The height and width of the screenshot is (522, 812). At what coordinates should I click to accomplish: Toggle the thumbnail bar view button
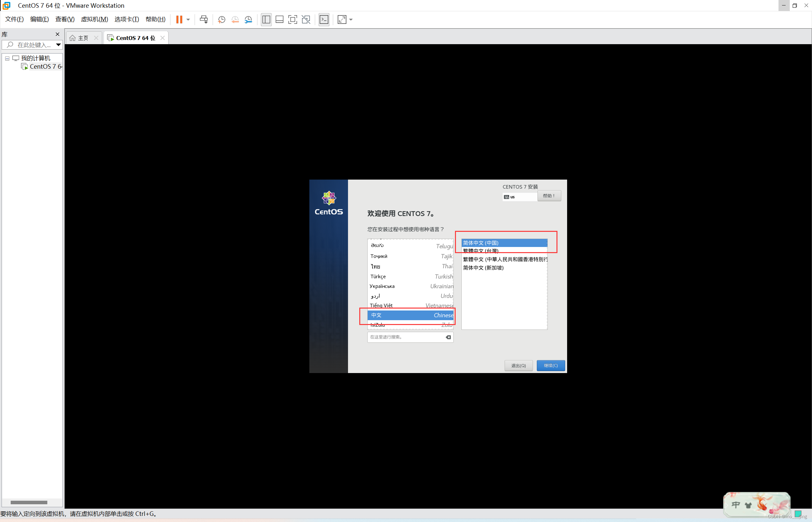click(x=279, y=20)
